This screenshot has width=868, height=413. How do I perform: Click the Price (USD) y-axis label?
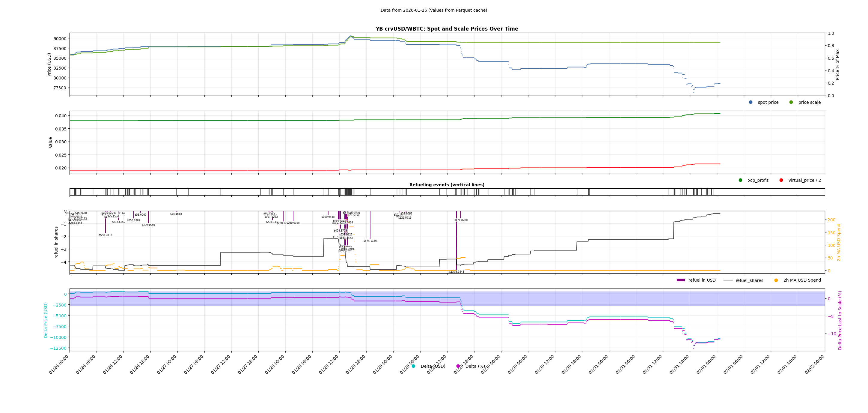49,64
